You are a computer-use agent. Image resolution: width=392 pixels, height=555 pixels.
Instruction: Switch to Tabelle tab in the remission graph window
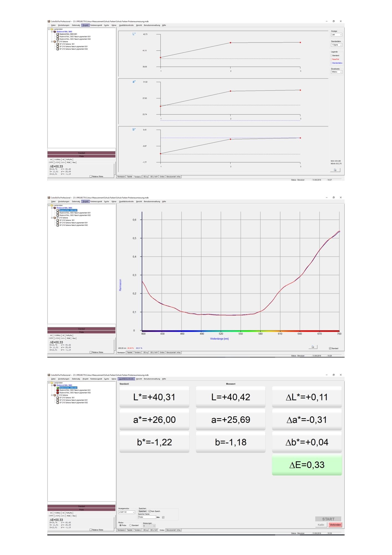coord(129,352)
